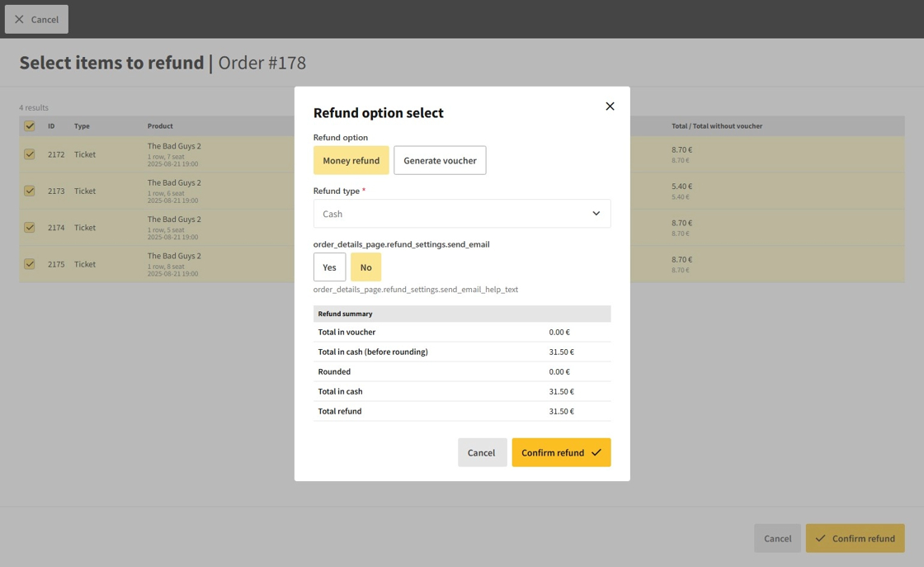Click the bottom page Confirm refund button
924x567 pixels.
[855, 538]
